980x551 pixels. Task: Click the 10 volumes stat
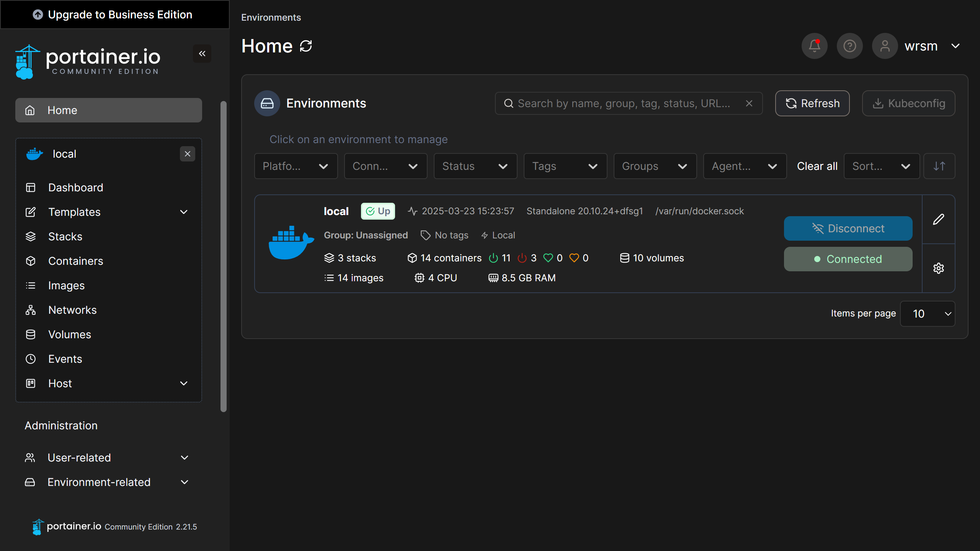click(x=652, y=258)
